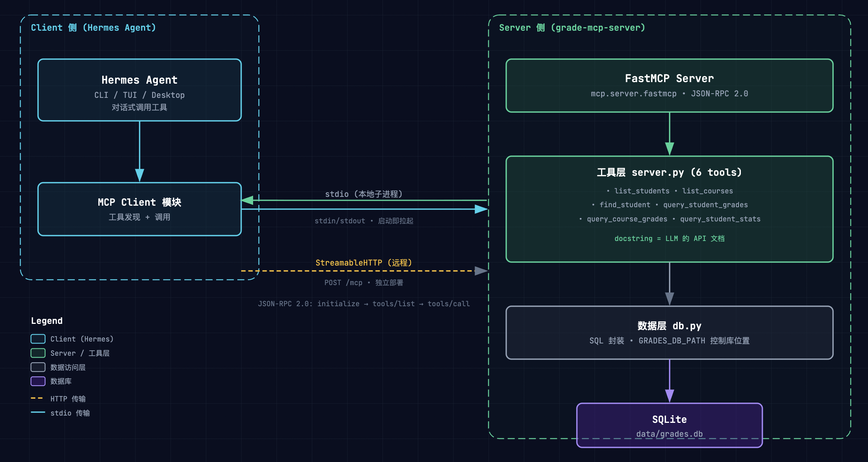Click the 'stdin/stdout • 启动即拉起' note
This screenshot has height=462, width=868.
click(364, 221)
